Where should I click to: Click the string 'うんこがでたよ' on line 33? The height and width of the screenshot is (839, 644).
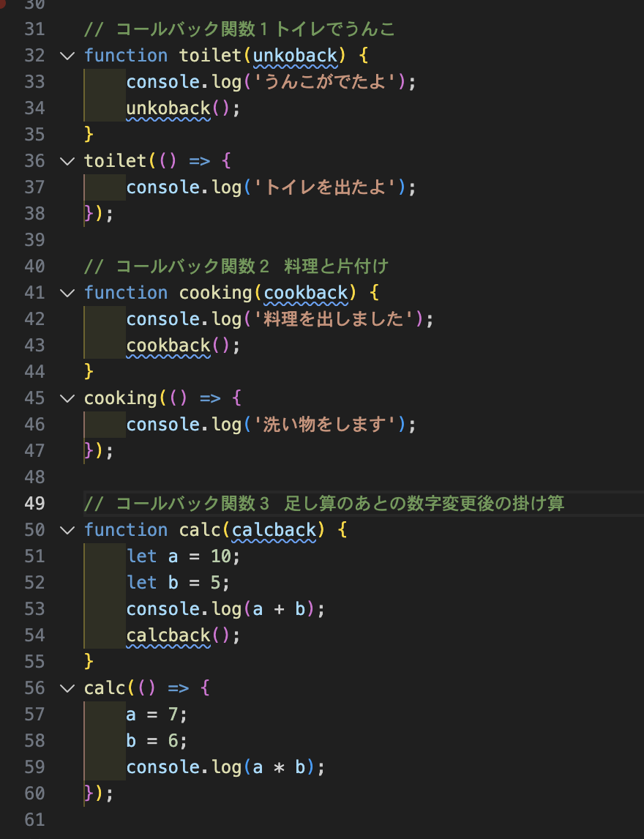[325, 82]
